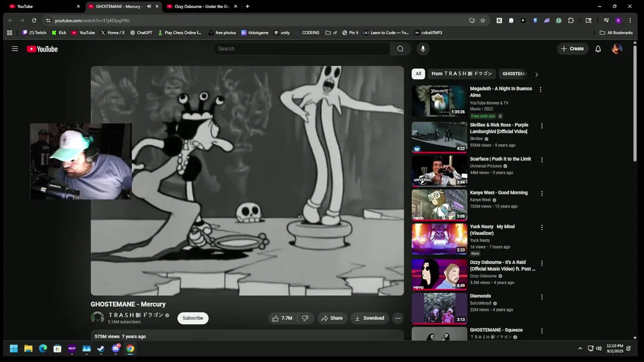Screen dimensions: 644x362
Task: Open Chrome three-dot menu
Action: pos(630,21)
